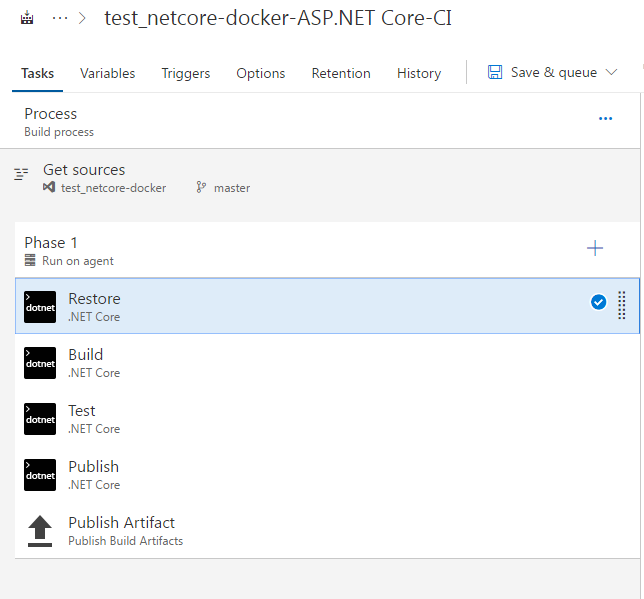
Task: Click the Restore task drag handle
Action: tap(622, 305)
